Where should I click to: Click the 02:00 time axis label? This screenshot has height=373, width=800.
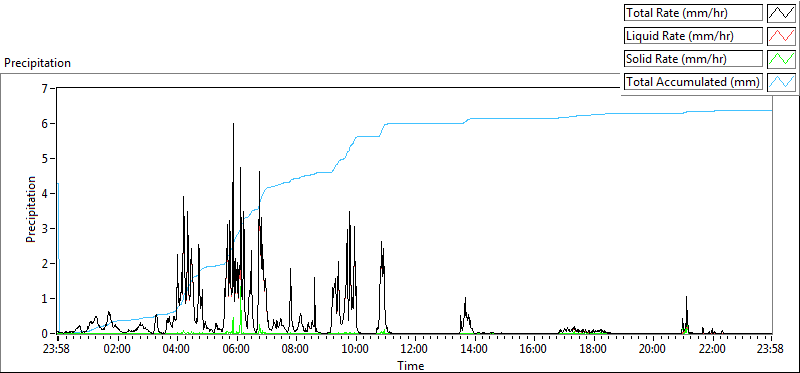118,350
